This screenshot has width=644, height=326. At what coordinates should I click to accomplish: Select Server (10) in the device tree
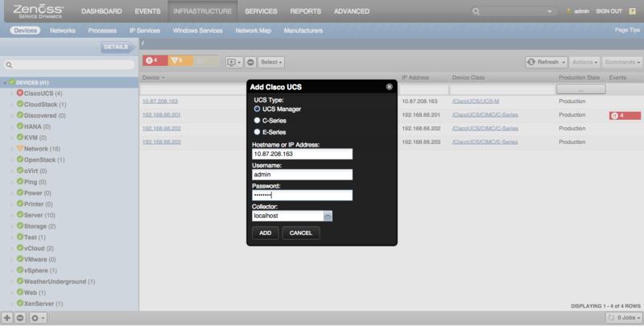click(39, 215)
